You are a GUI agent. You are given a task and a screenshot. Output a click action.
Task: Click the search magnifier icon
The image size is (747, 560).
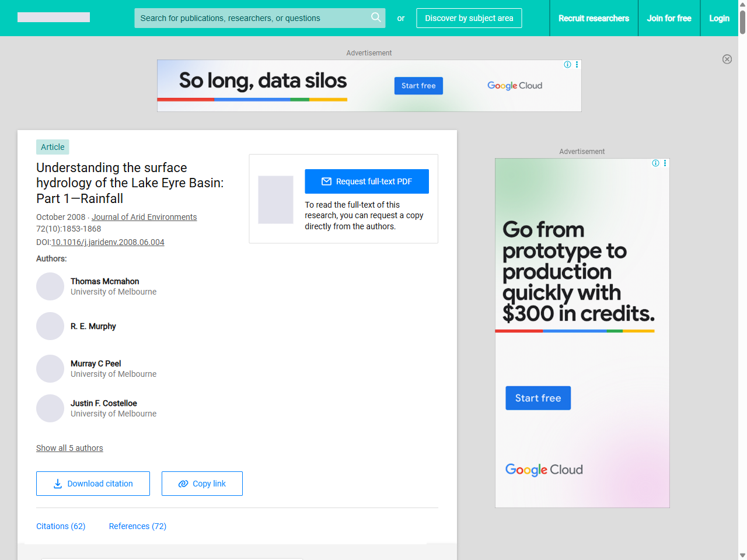point(376,17)
